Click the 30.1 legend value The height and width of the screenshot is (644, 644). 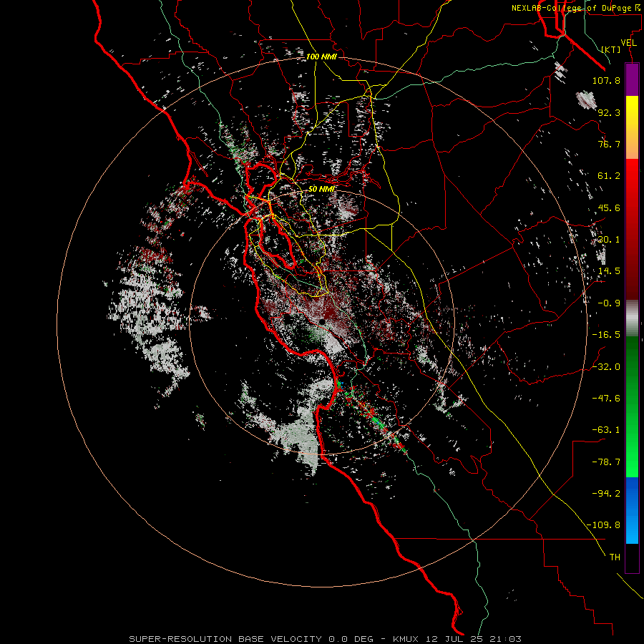point(609,240)
